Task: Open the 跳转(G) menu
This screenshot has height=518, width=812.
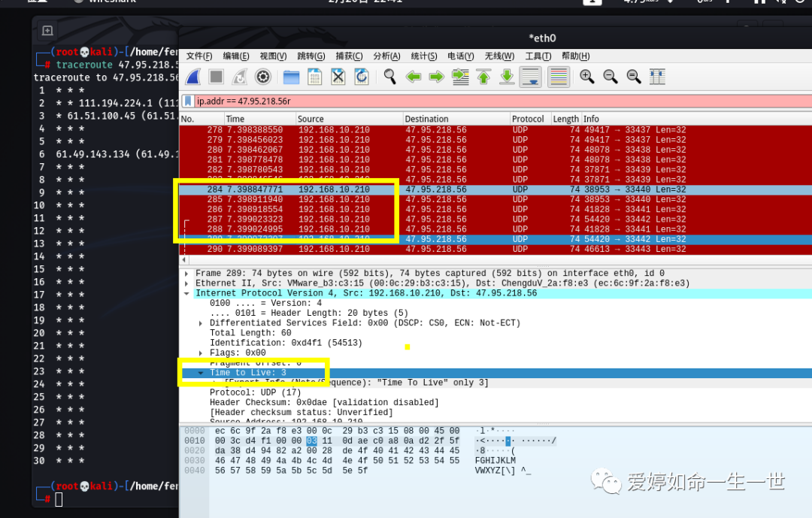Action: click(x=311, y=56)
